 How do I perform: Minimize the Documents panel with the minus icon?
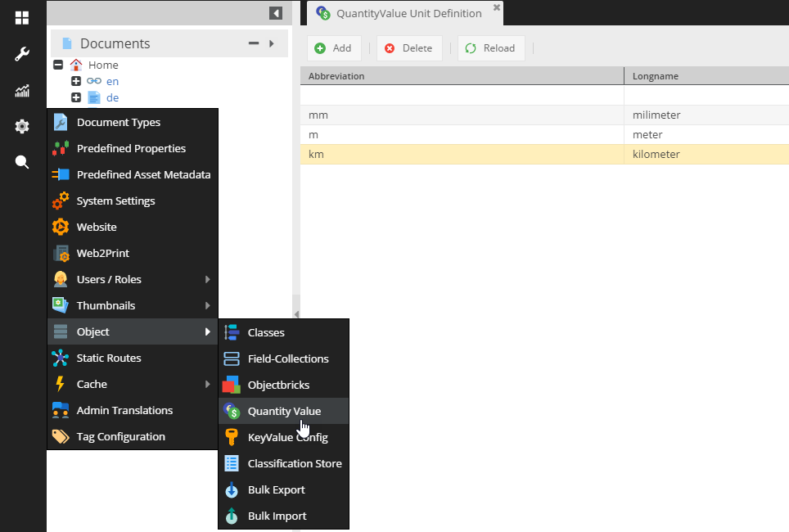(254, 43)
